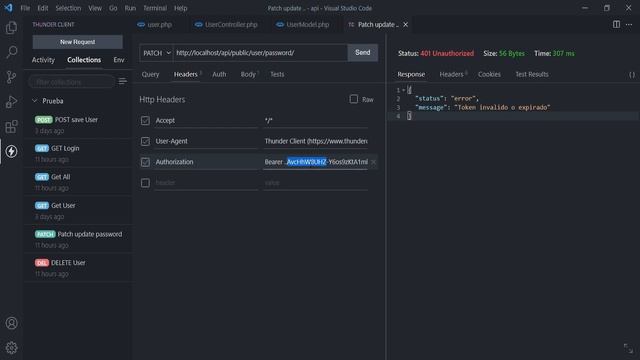
Task: Open editor More Actions ellipsis
Action: coord(629,24)
